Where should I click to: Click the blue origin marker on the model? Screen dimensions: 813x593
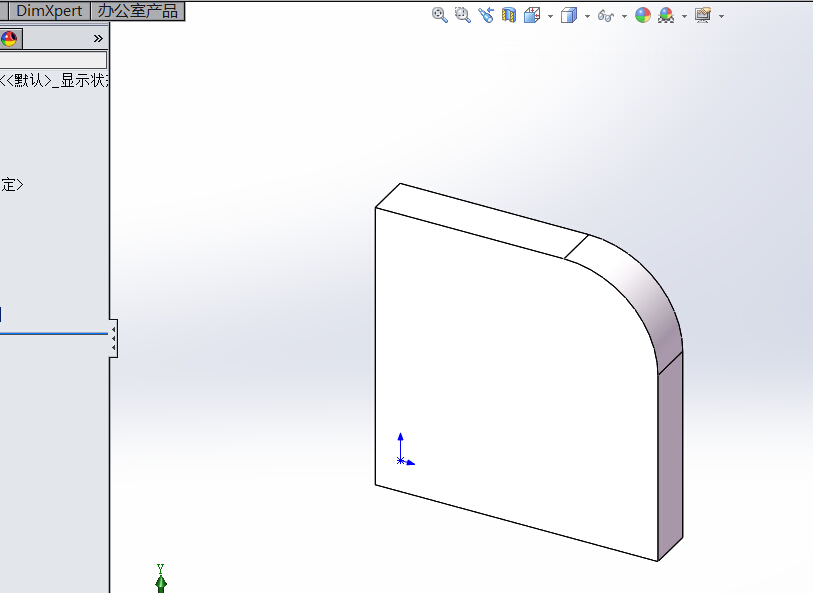(400, 460)
